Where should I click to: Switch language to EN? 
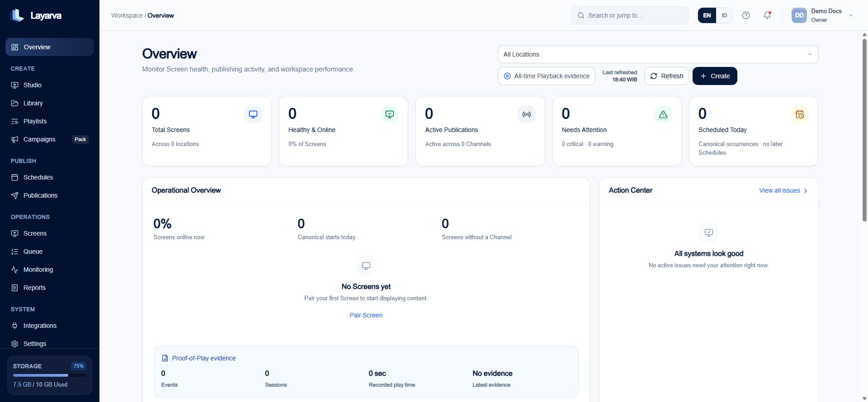[x=707, y=15]
